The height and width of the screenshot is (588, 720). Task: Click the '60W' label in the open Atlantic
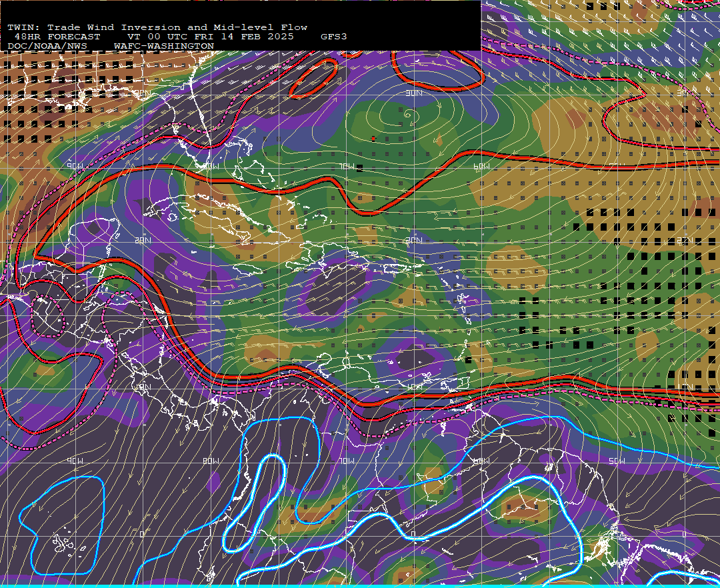(x=481, y=166)
